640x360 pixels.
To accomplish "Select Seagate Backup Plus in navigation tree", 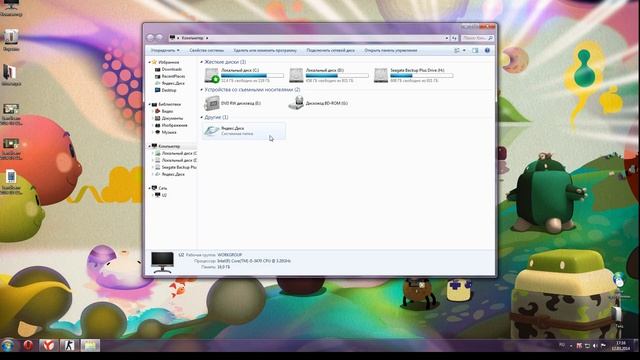I will (179, 167).
